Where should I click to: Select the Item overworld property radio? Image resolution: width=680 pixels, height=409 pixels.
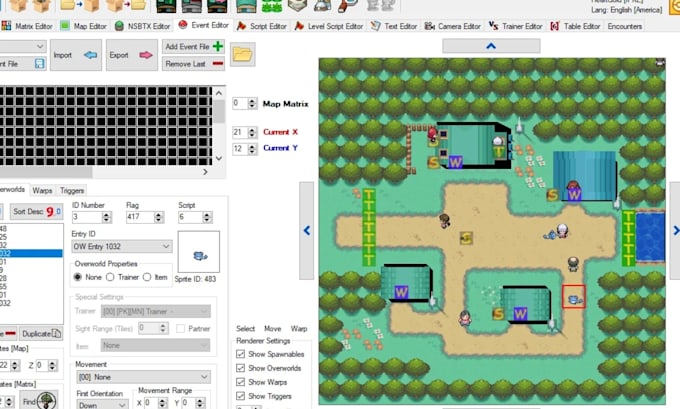(147, 277)
